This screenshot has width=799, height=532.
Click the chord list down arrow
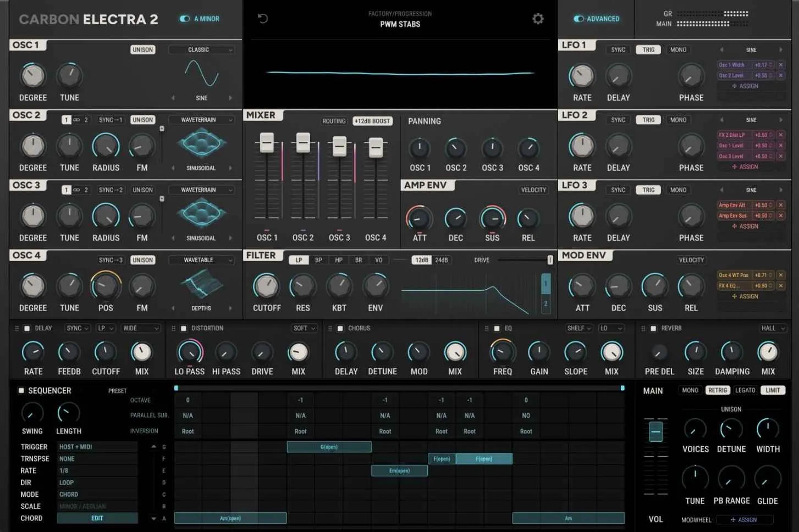(154, 518)
